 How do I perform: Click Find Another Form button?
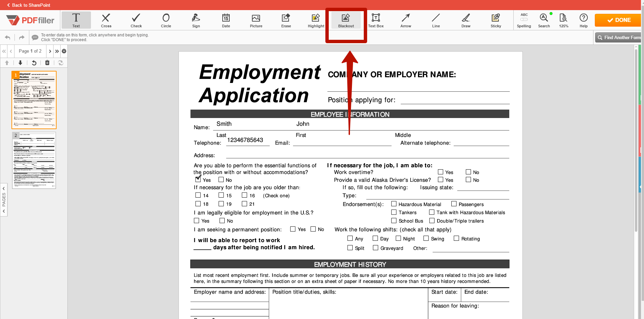(x=618, y=37)
